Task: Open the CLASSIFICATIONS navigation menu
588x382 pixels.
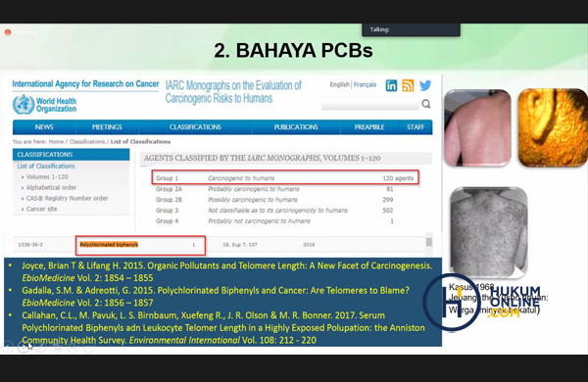Action: (195, 127)
